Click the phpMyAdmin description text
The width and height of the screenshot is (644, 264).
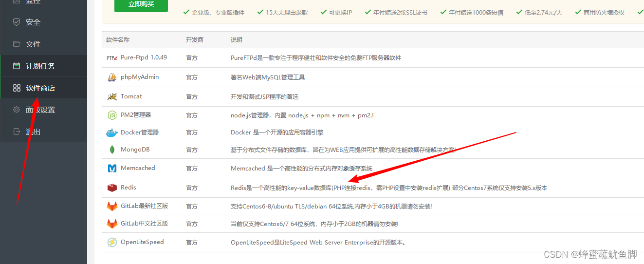click(x=268, y=77)
